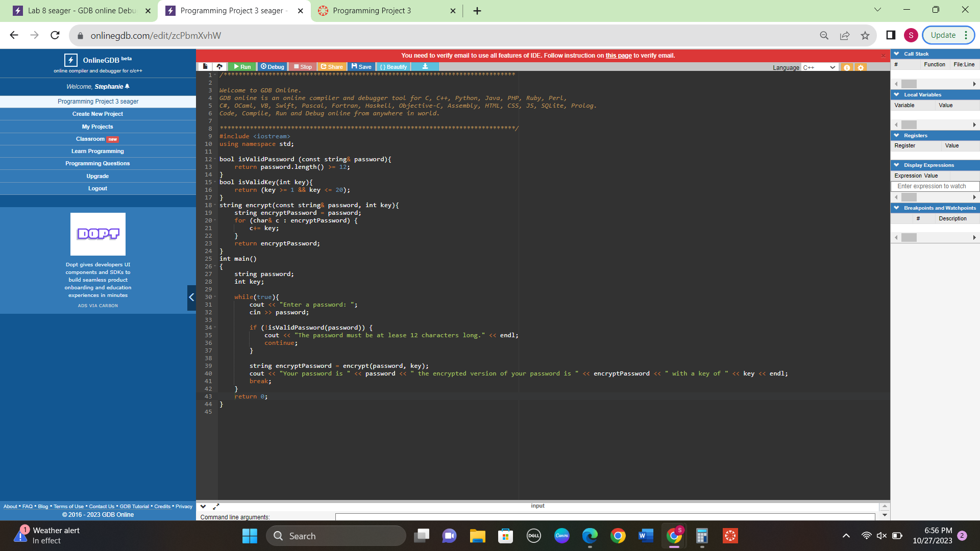Start debugging with the Debug icon
Screen dimensions: 980x551
[x=272, y=66]
